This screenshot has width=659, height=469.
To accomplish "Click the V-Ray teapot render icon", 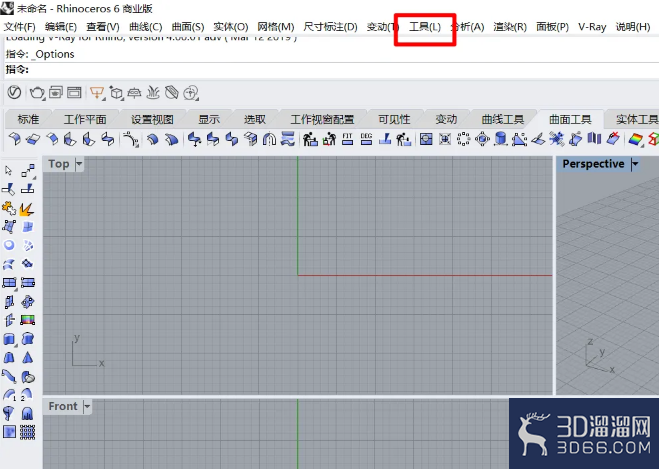I will (x=37, y=92).
